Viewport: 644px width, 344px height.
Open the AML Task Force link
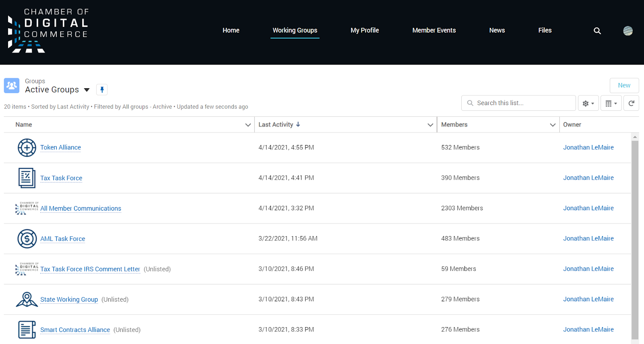[x=63, y=239]
